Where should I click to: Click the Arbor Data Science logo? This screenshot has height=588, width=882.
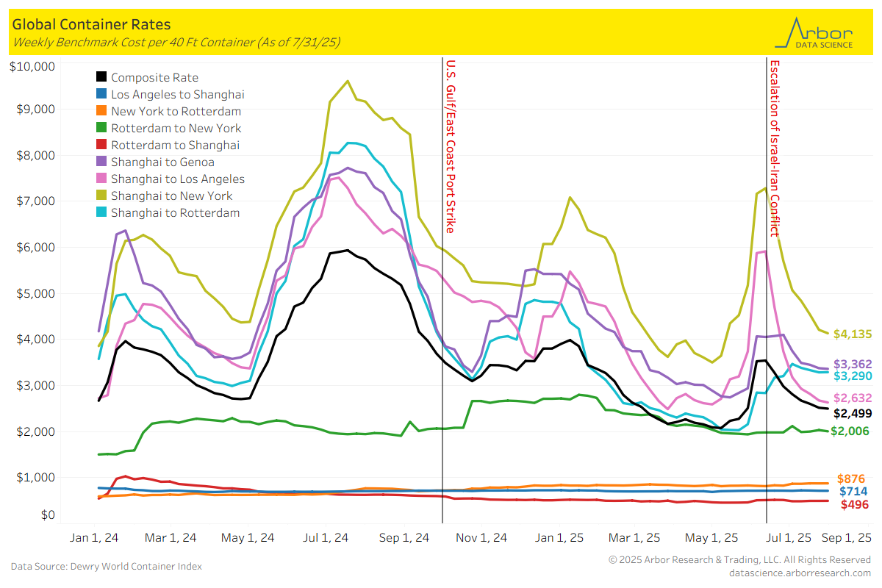coord(819,33)
